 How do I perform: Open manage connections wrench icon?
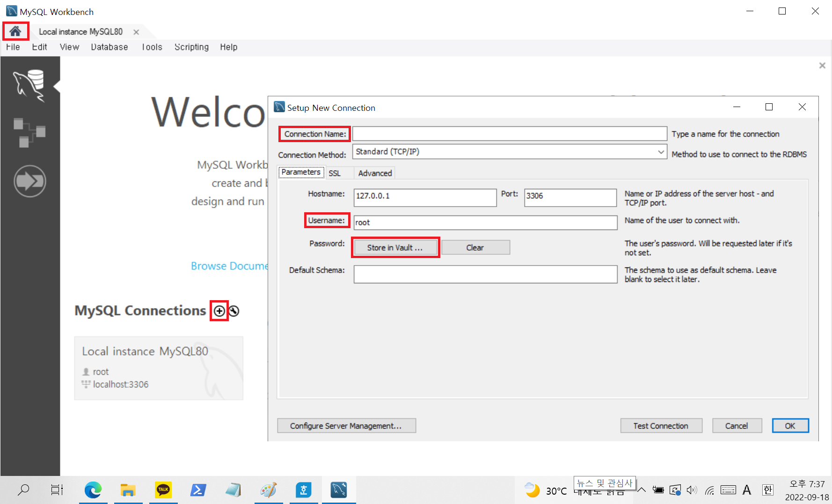234,311
